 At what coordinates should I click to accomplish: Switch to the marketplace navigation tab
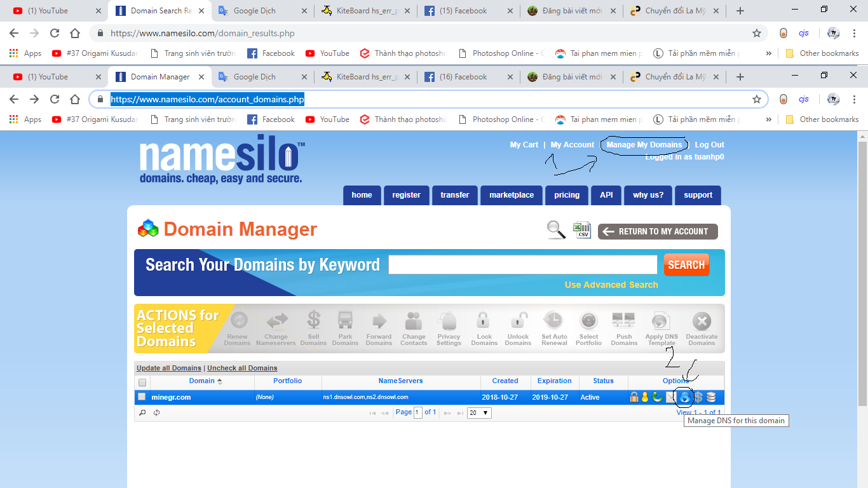tap(512, 195)
